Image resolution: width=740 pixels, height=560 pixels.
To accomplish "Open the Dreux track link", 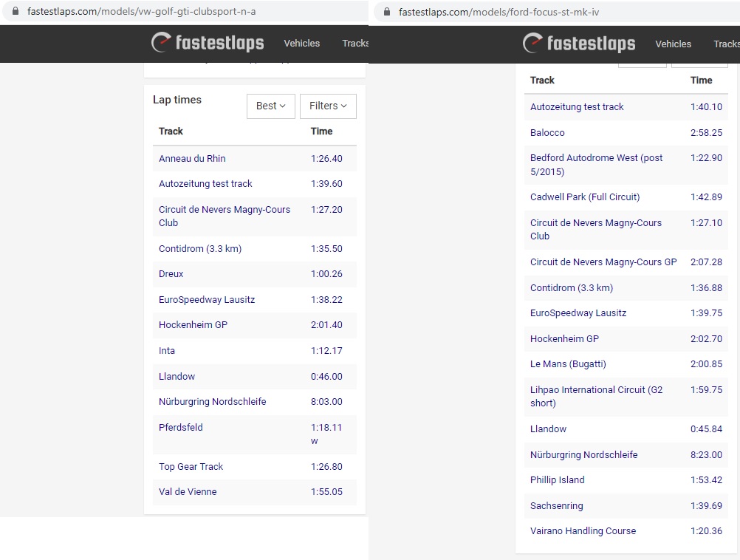I will pyautogui.click(x=171, y=274).
